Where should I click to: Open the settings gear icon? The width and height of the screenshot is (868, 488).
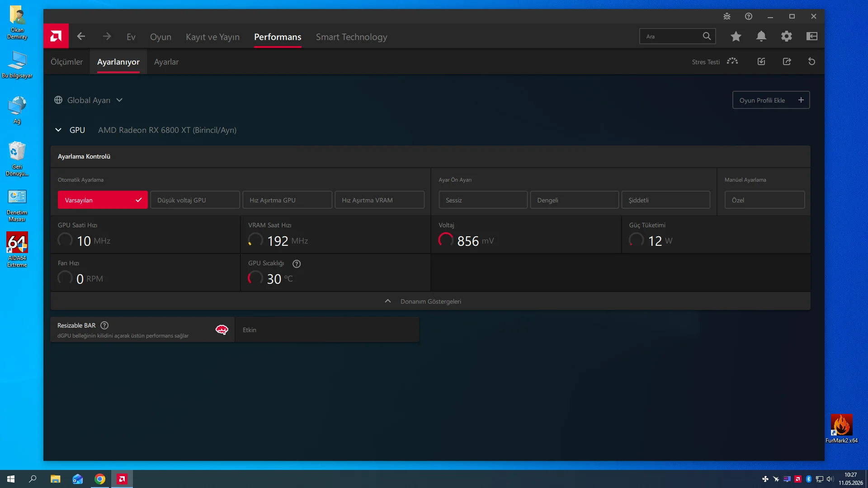point(787,37)
